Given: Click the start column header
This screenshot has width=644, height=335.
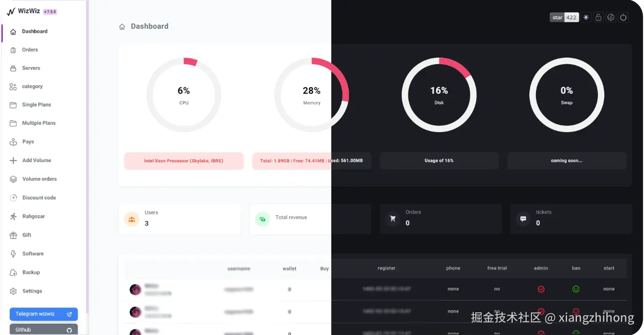Looking at the screenshot, I should click(609, 268).
